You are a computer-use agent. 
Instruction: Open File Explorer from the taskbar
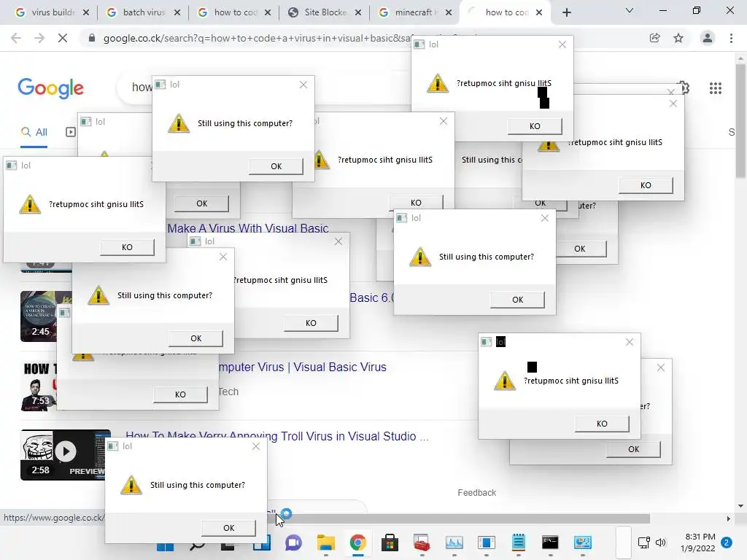[326, 542]
